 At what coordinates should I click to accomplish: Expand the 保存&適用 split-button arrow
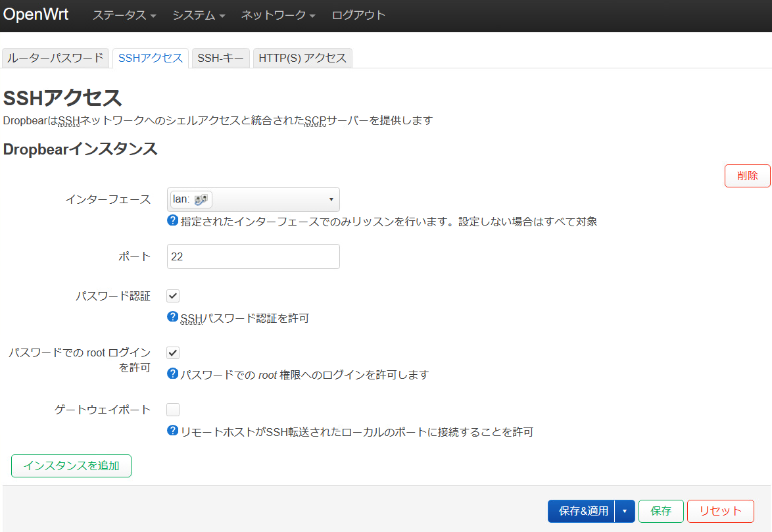(625, 511)
